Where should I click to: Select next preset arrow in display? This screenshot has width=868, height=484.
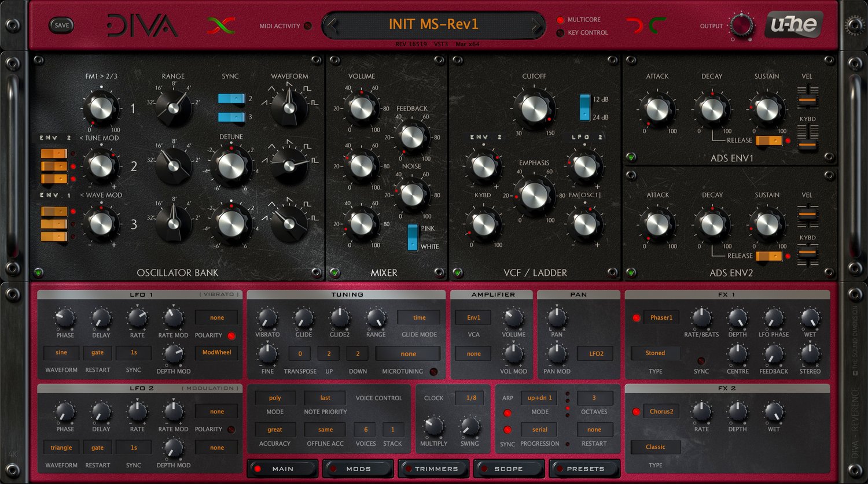pyautogui.click(x=538, y=25)
